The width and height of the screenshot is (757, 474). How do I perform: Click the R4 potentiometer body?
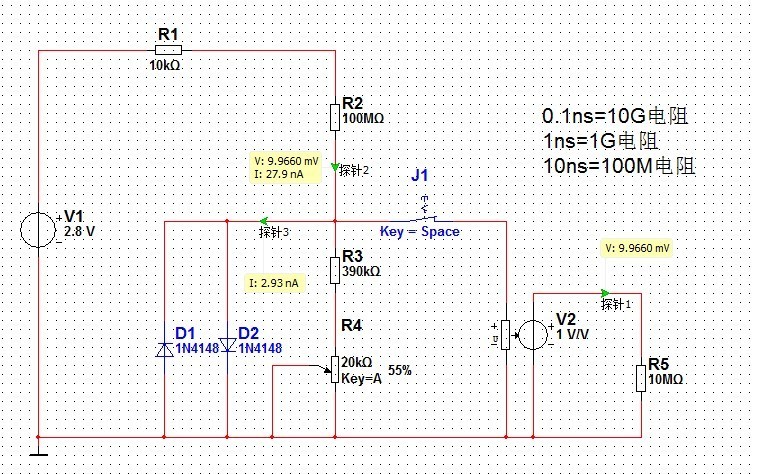tap(334, 370)
